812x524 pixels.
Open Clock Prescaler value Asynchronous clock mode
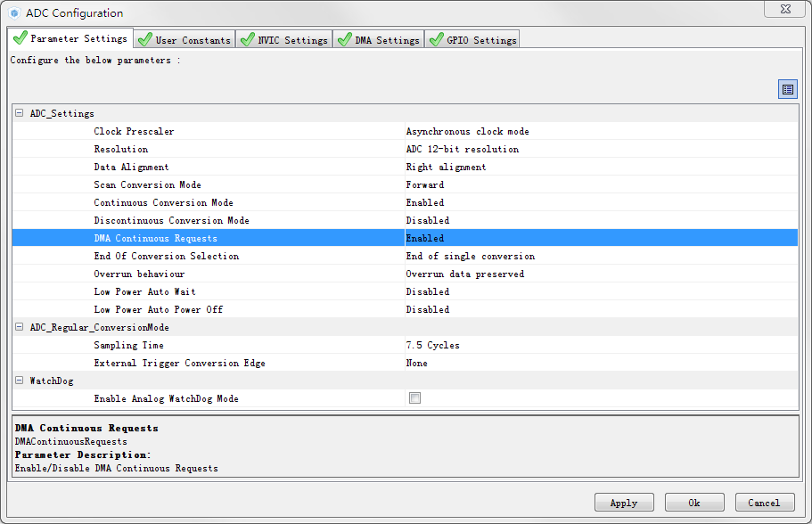click(x=602, y=132)
